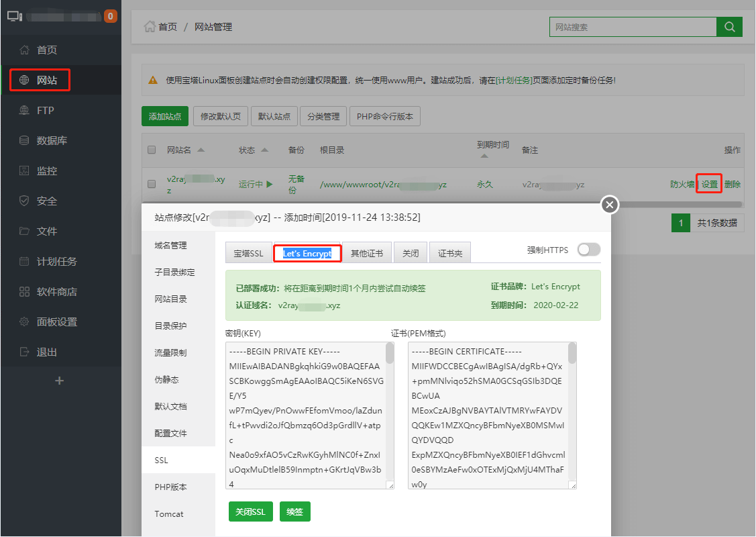Switch to the 其他证书 tab
Viewport: 756px width, 537px height.
point(367,253)
